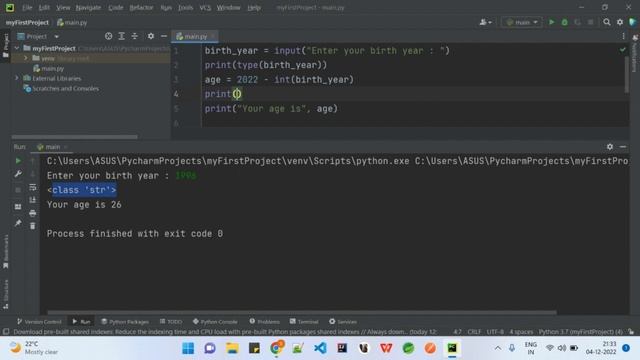Hide the Project panel with the minus icon
The width and height of the screenshot is (640, 360).
pyautogui.click(x=164, y=36)
